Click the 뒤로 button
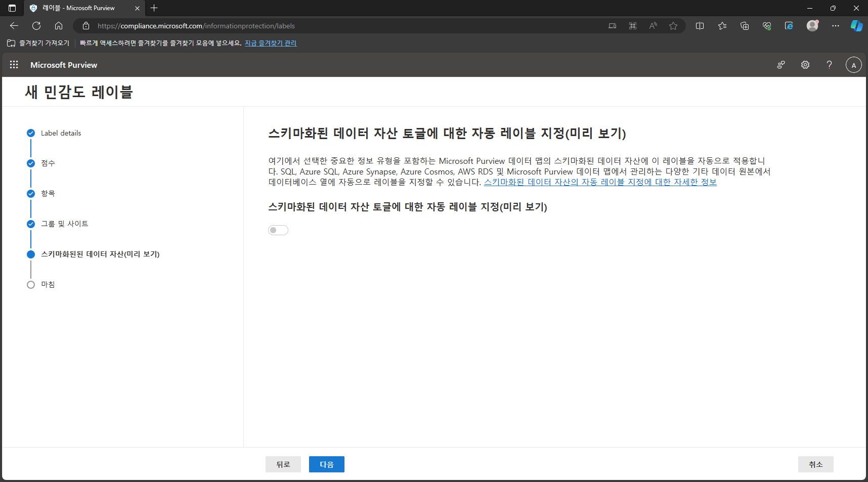The width and height of the screenshot is (868, 482). point(283,464)
